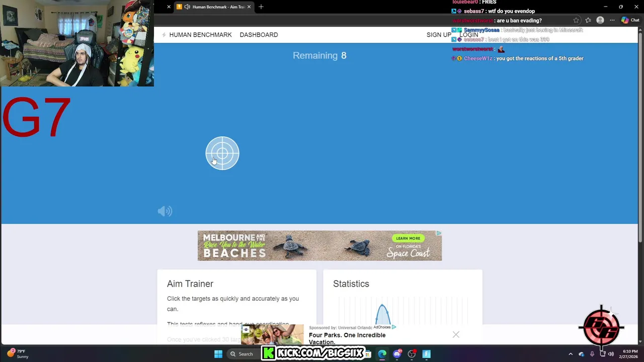This screenshot has height=362, width=644.
Task: Click the Statistics distribution chart
Action: (403, 312)
